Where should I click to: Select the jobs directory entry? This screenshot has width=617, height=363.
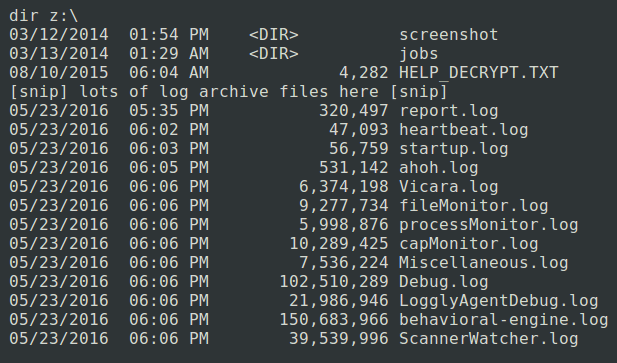[419, 54]
